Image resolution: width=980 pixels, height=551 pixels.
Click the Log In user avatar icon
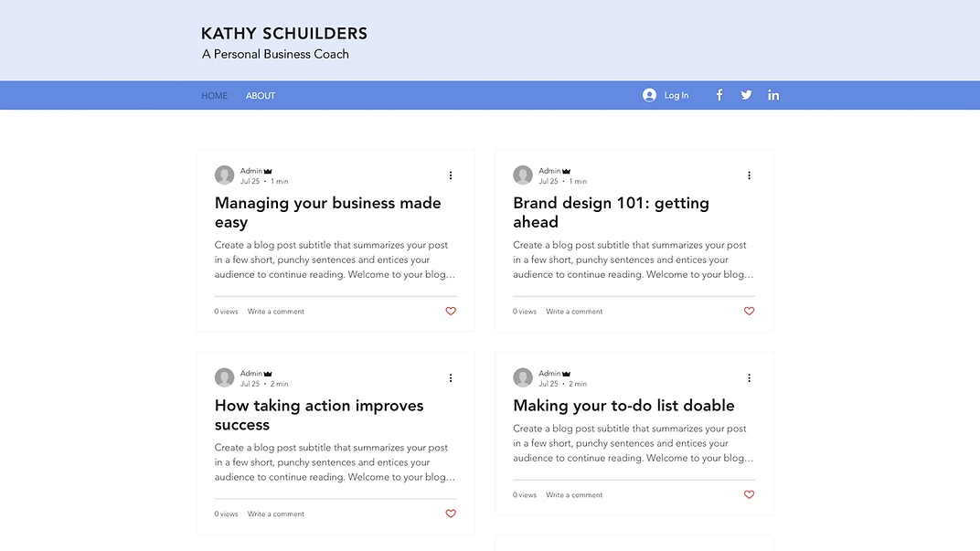pos(649,95)
